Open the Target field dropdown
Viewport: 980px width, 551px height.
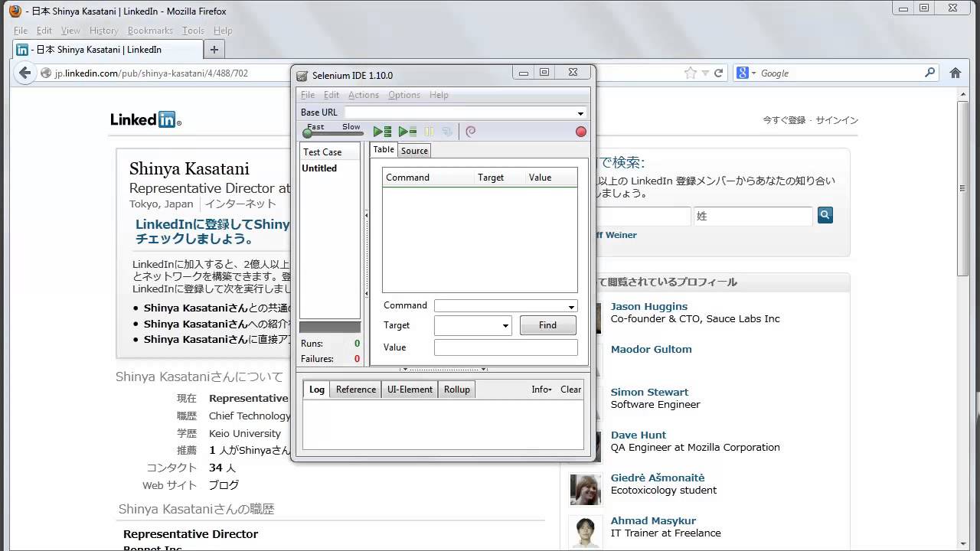coord(505,325)
